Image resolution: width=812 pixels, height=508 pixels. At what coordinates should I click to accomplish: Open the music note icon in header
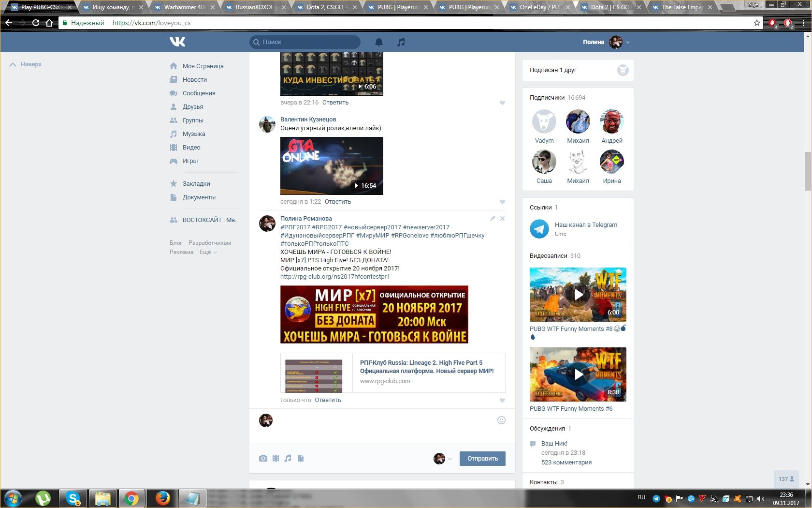(x=401, y=42)
